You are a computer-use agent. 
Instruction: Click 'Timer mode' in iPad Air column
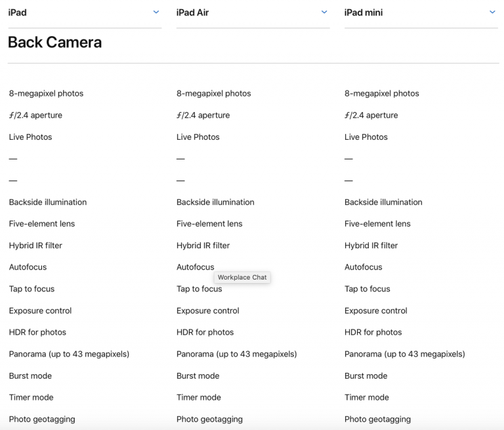(x=198, y=397)
